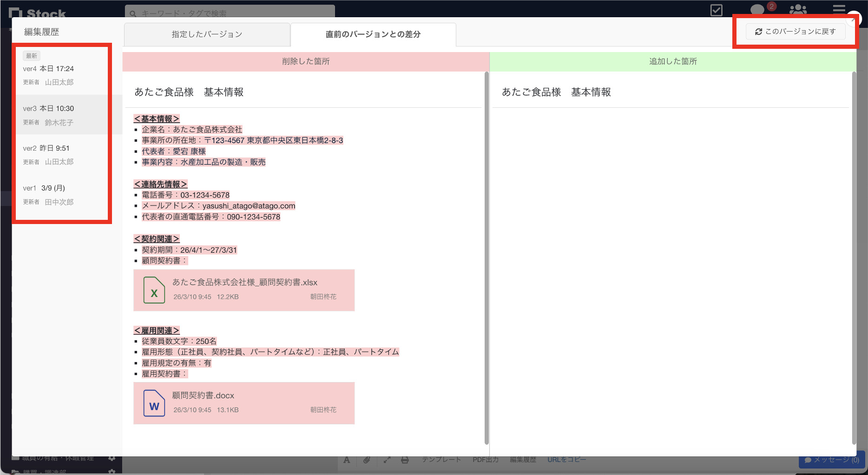Click the search magnifier in the search bar
Screen dimensions: 868x475
(133, 13)
